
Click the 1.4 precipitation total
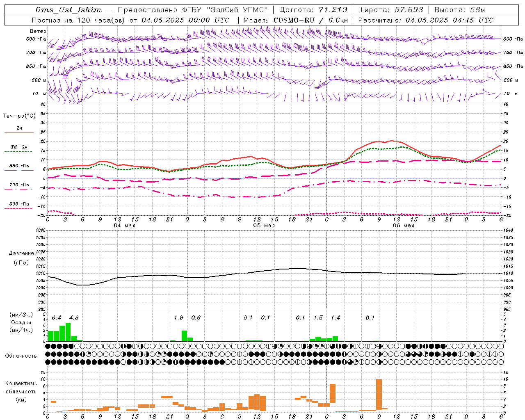point(336,318)
